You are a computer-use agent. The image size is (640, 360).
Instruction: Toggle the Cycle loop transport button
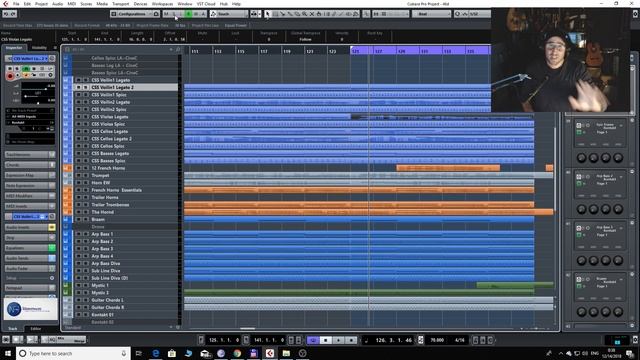[313, 340]
